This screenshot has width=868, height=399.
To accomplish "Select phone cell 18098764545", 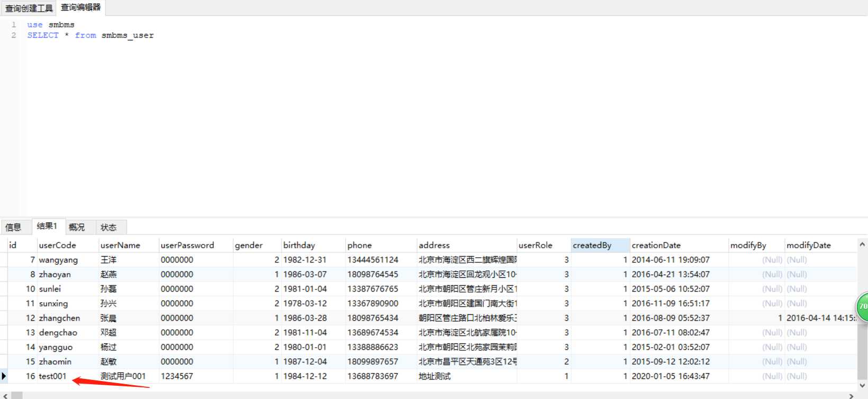I will [x=381, y=274].
